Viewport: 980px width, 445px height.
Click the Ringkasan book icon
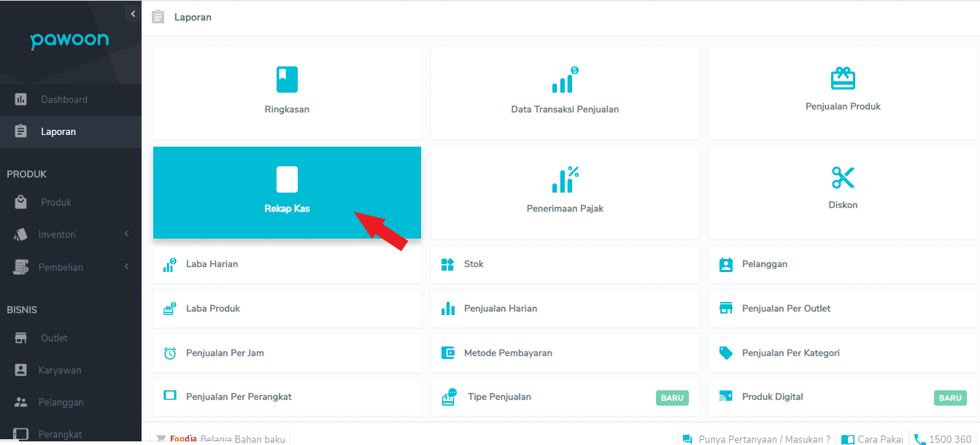click(x=287, y=80)
